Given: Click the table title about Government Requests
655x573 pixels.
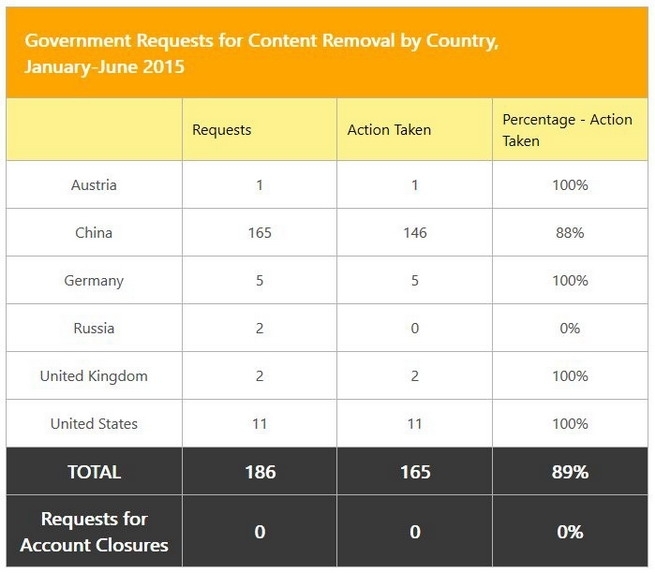Looking at the screenshot, I should (x=261, y=56).
